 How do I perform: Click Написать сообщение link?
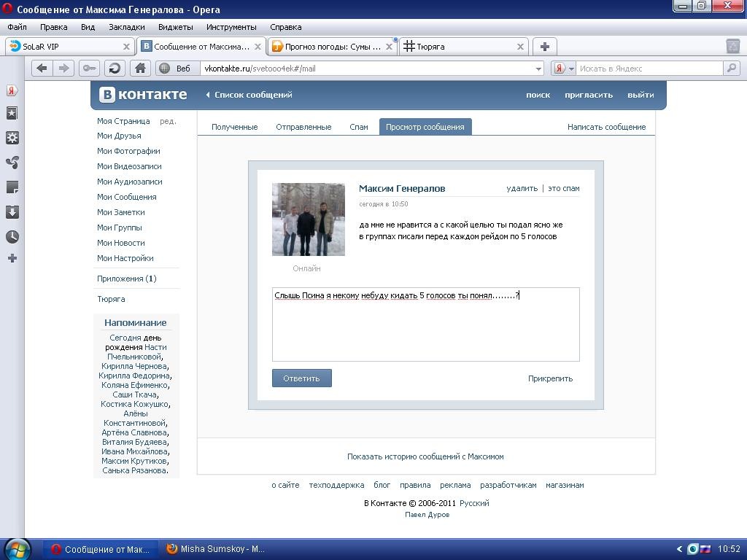tap(606, 127)
